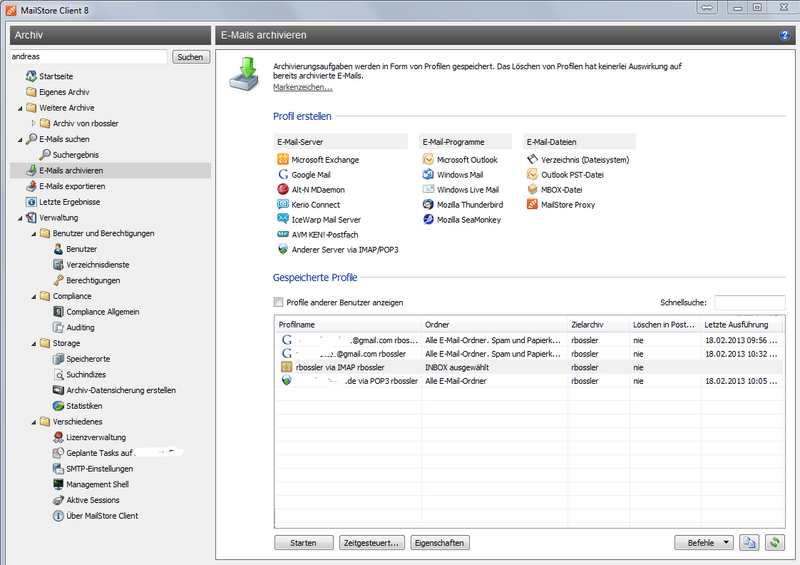
Task: Click the Lizenzverwaltung icon
Action: [x=58, y=437]
